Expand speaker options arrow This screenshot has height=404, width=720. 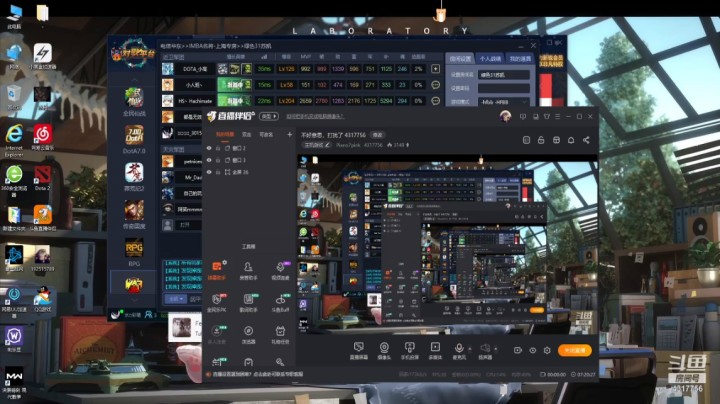coord(495,349)
